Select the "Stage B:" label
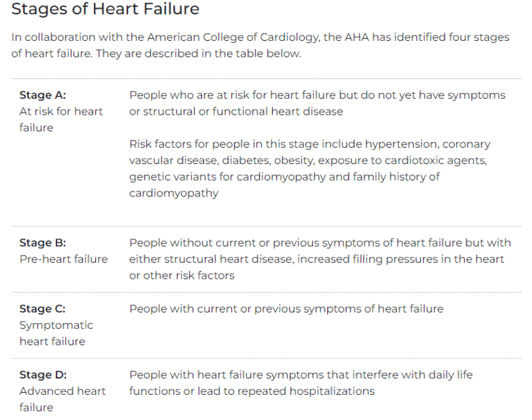The image size is (532, 420). tap(43, 243)
